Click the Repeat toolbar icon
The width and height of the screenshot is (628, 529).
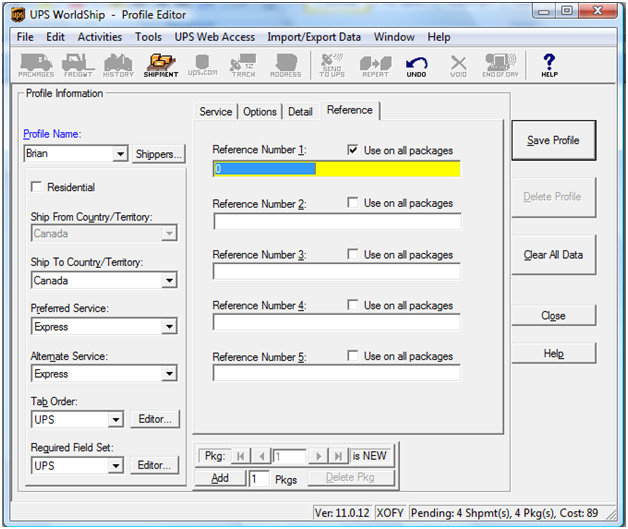click(x=375, y=65)
